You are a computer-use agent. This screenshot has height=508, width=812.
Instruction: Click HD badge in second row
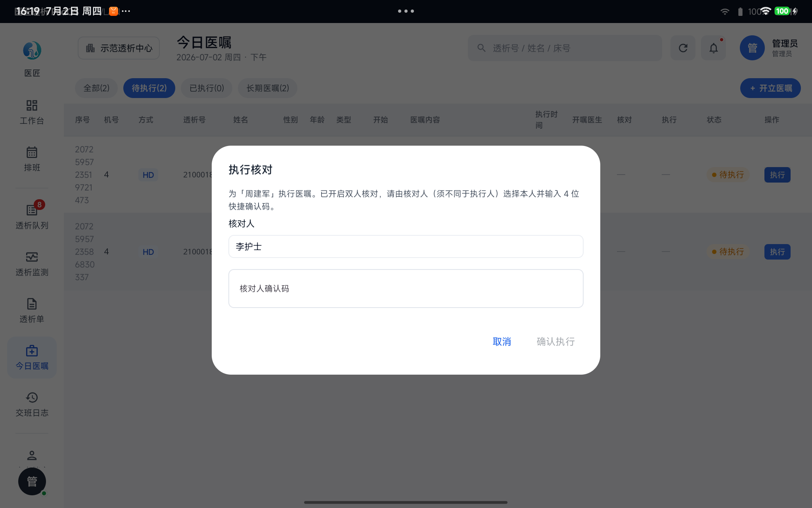pos(148,252)
